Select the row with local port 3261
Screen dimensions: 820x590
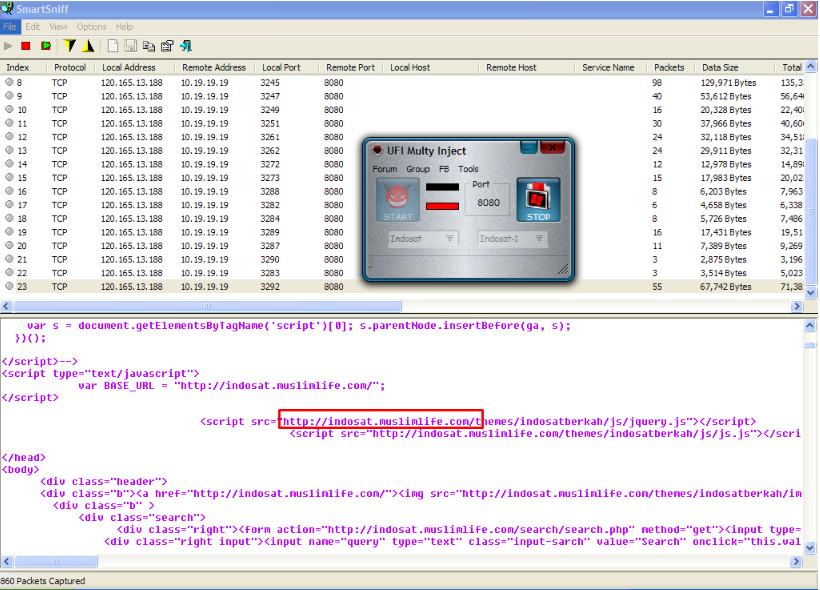pos(403,137)
